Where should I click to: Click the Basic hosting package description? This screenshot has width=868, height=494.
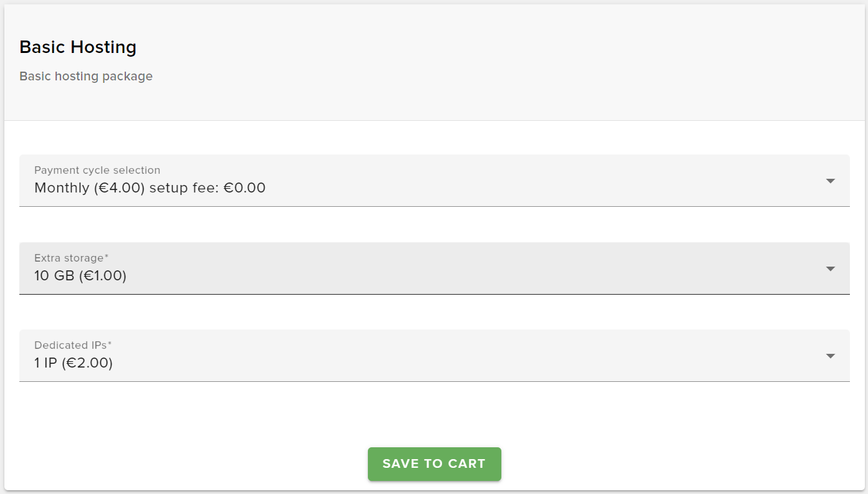coord(85,76)
